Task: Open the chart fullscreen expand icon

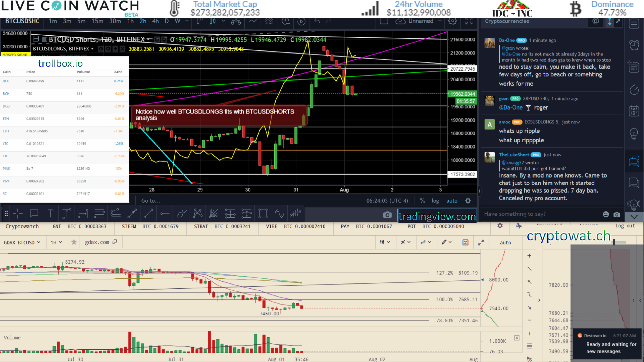Action: coord(469,21)
